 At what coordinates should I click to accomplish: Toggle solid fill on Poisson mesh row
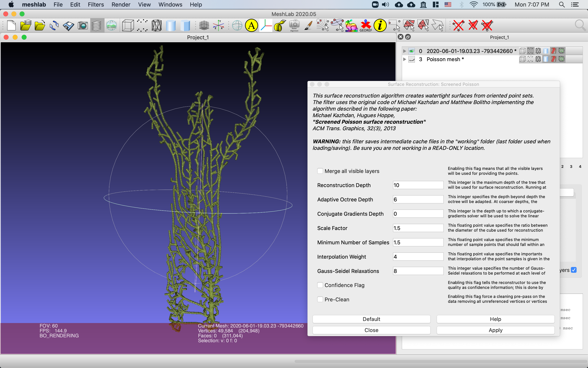pyautogui.click(x=546, y=59)
